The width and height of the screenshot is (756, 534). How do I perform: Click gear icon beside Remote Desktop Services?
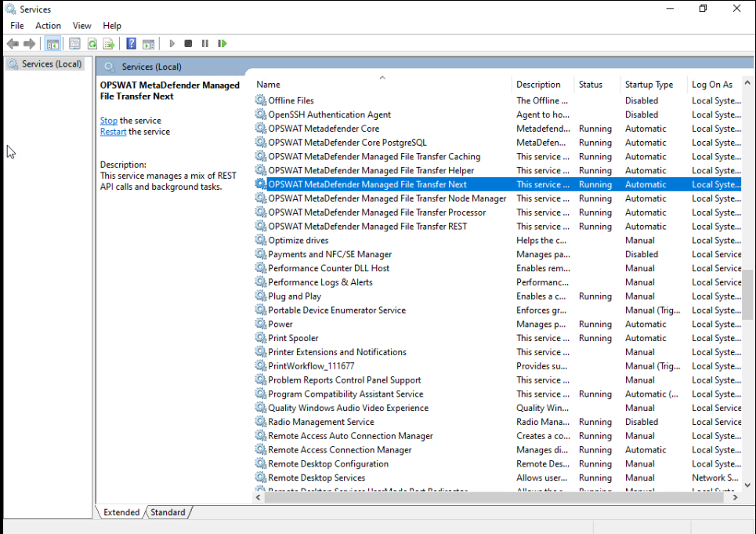(x=261, y=478)
